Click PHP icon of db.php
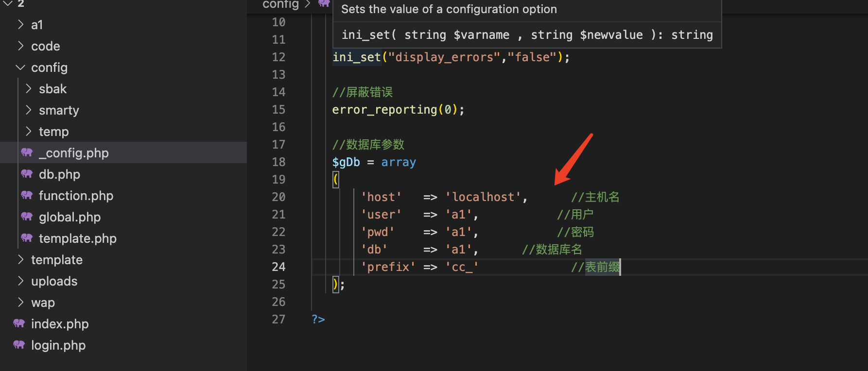Screen dimensions: 868x371 point(27,174)
